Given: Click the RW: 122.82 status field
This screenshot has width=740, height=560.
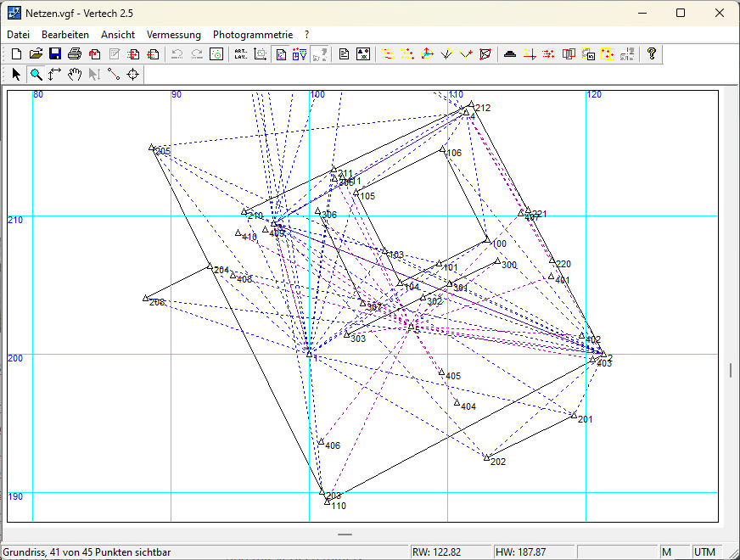Looking at the screenshot, I should point(451,552).
